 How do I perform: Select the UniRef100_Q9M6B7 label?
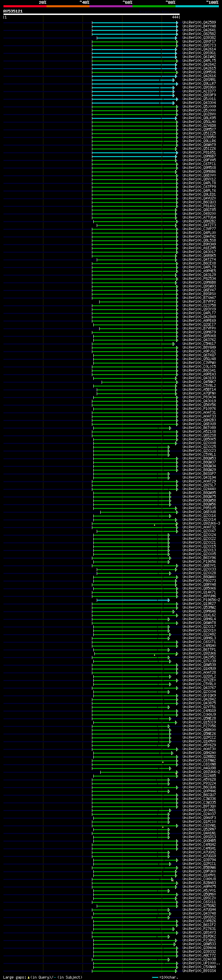[199, 156]
